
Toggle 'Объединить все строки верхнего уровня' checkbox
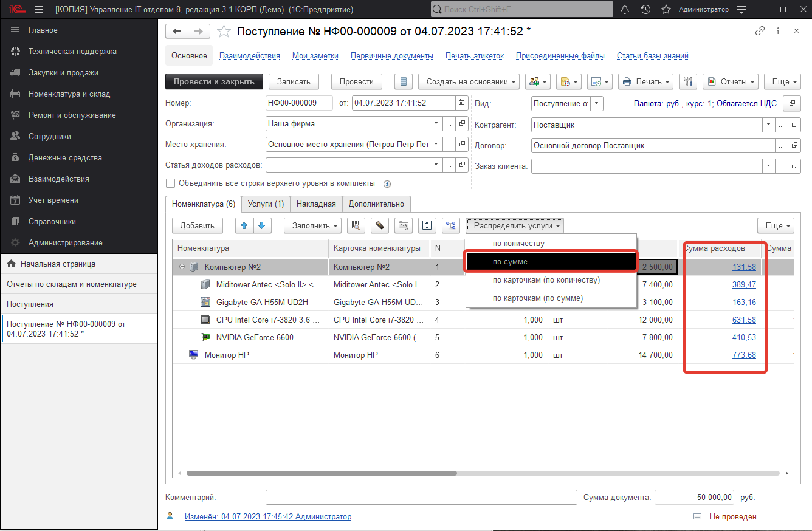tap(170, 183)
